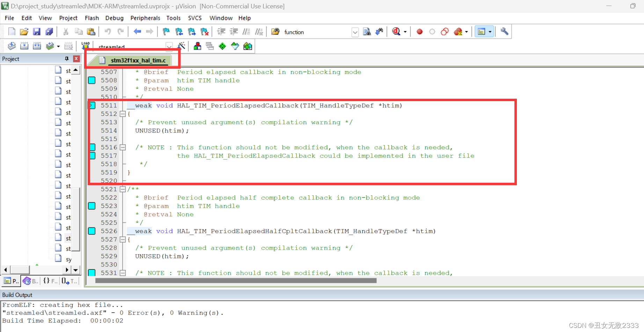Collapse the comment block at line 5521
Screen dimensions: 644x332
123,189
